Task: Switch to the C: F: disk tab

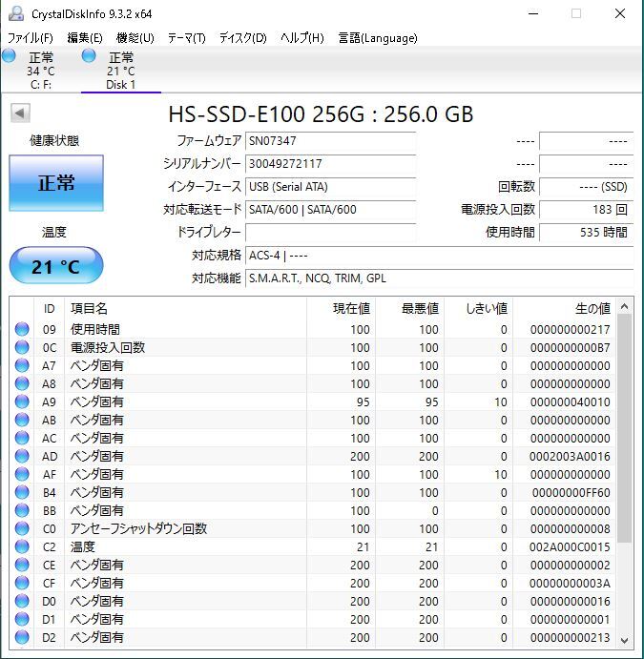Action: pyautogui.click(x=40, y=70)
